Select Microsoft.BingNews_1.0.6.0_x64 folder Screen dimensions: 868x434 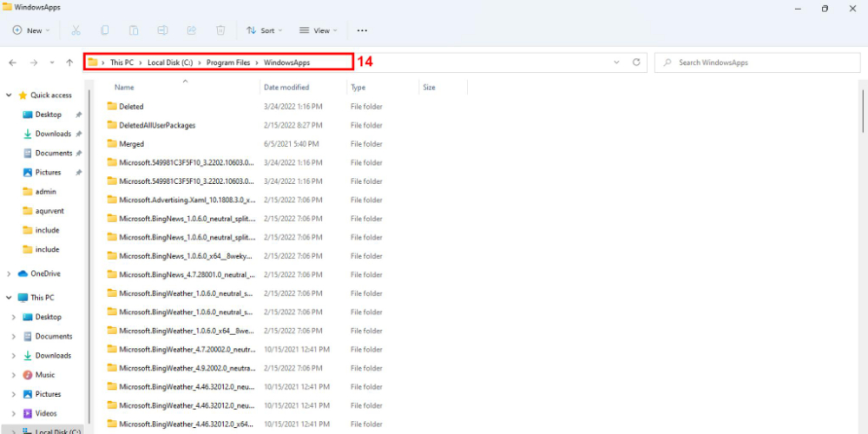186,256
